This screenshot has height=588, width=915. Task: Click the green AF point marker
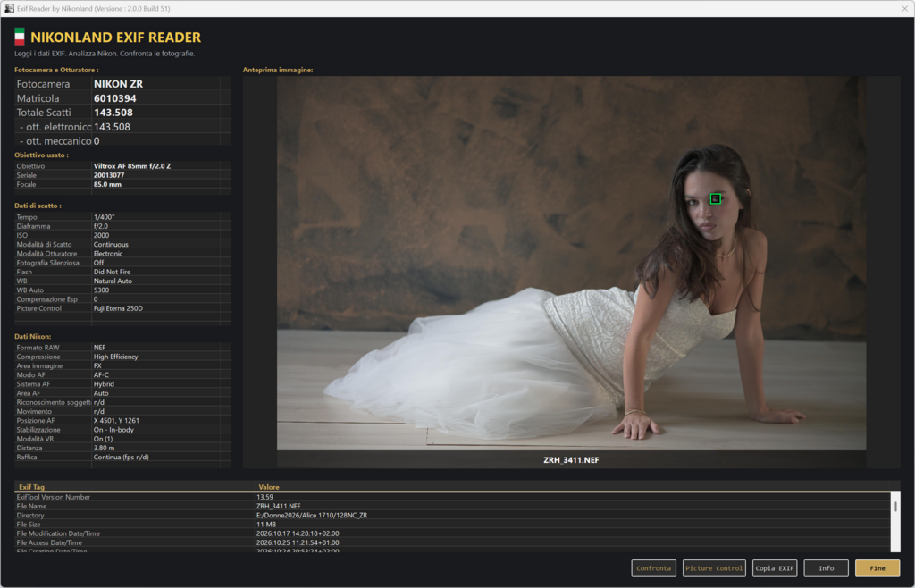(716, 199)
